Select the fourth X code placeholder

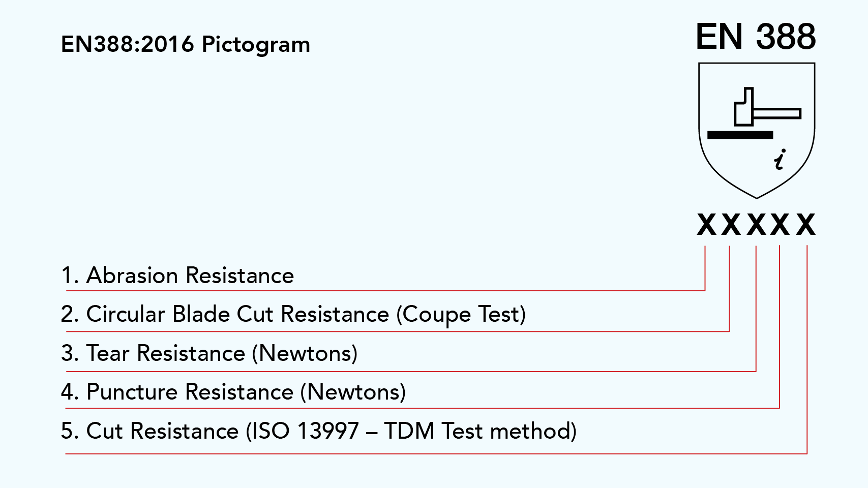tap(780, 224)
